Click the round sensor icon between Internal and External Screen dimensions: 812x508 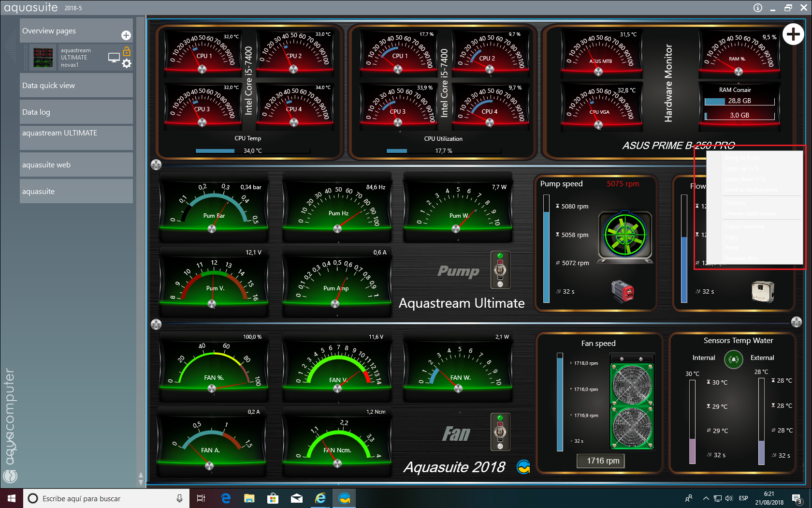pos(733,359)
